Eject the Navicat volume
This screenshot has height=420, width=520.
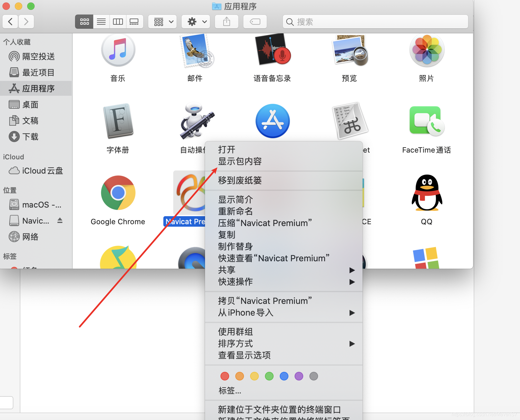(x=60, y=220)
